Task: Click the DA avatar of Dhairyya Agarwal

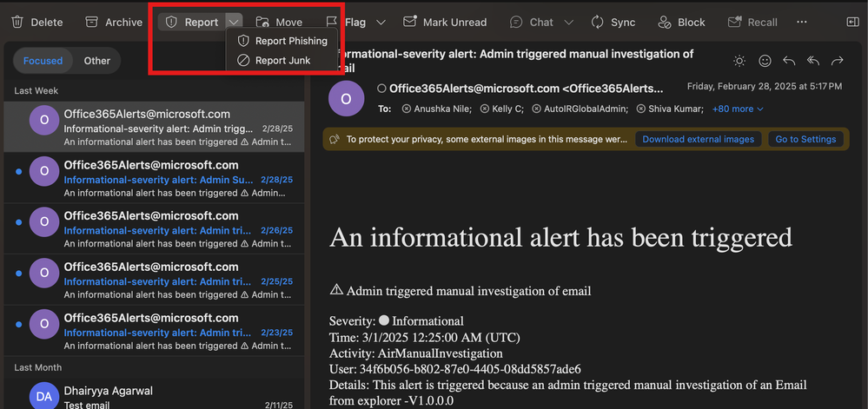Action: 44,397
